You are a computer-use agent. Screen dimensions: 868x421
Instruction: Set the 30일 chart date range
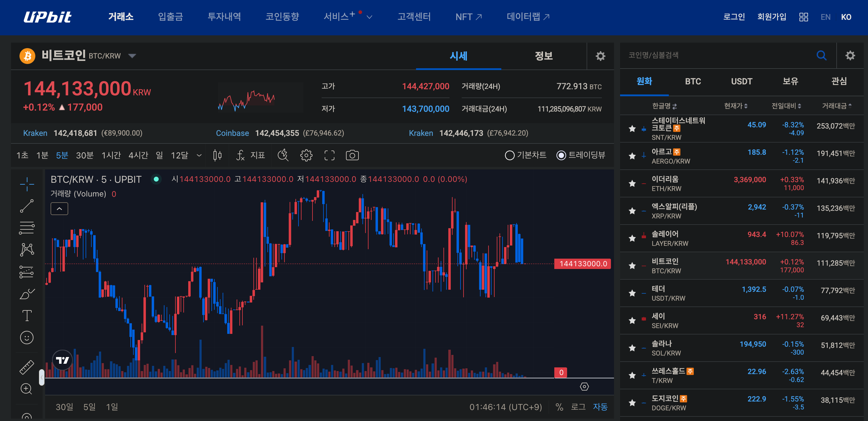[64, 407]
